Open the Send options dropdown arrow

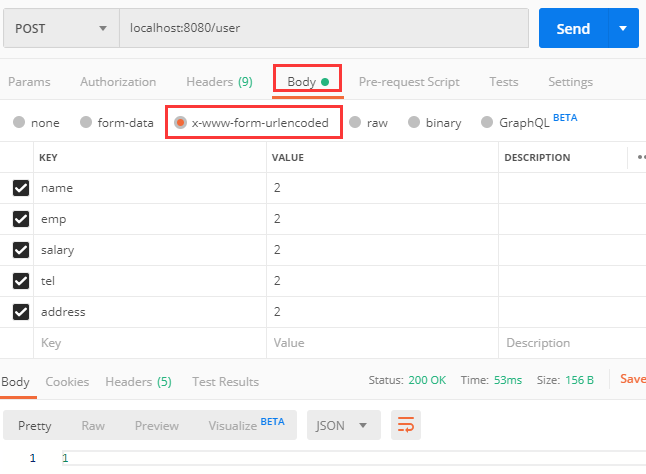[623, 28]
